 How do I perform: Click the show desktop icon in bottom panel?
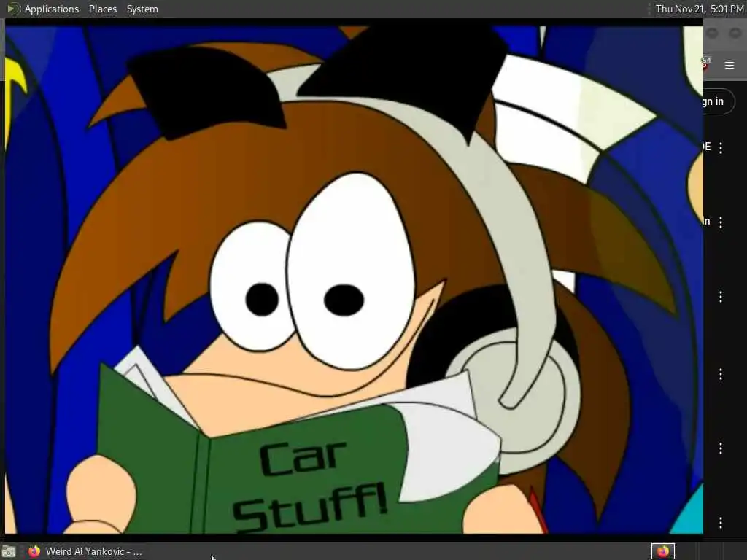point(9,551)
